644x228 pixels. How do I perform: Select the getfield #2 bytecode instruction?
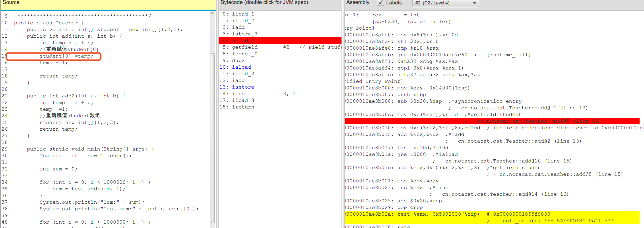coord(244,47)
